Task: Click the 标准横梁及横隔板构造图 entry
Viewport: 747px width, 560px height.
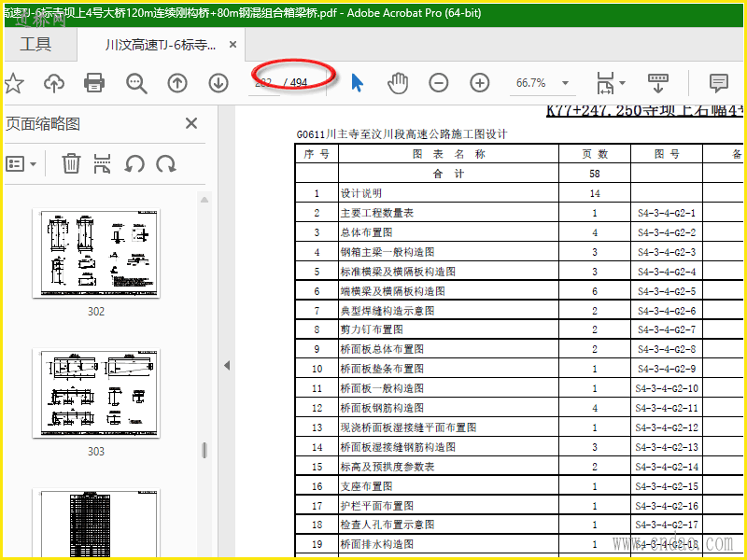Action: click(x=398, y=272)
